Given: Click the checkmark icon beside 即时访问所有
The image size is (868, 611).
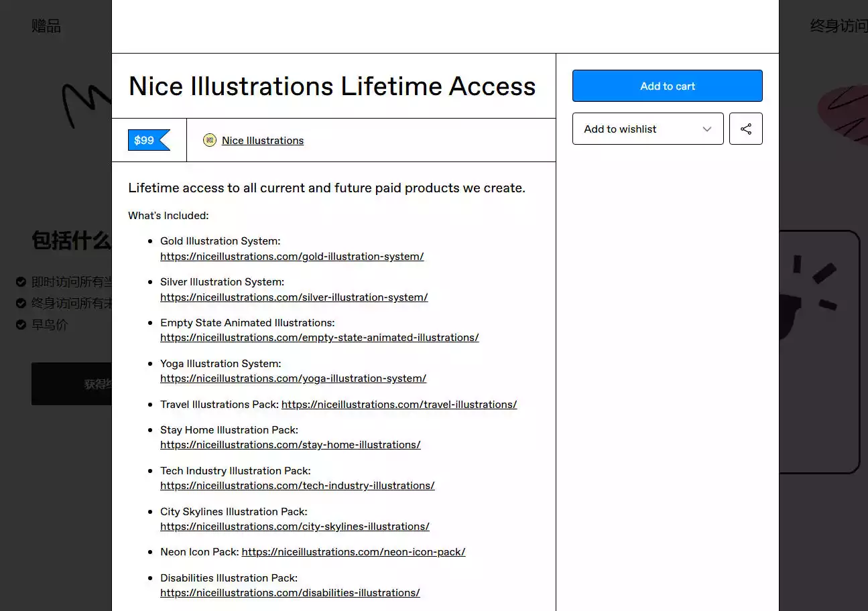Looking at the screenshot, I should (x=21, y=282).
